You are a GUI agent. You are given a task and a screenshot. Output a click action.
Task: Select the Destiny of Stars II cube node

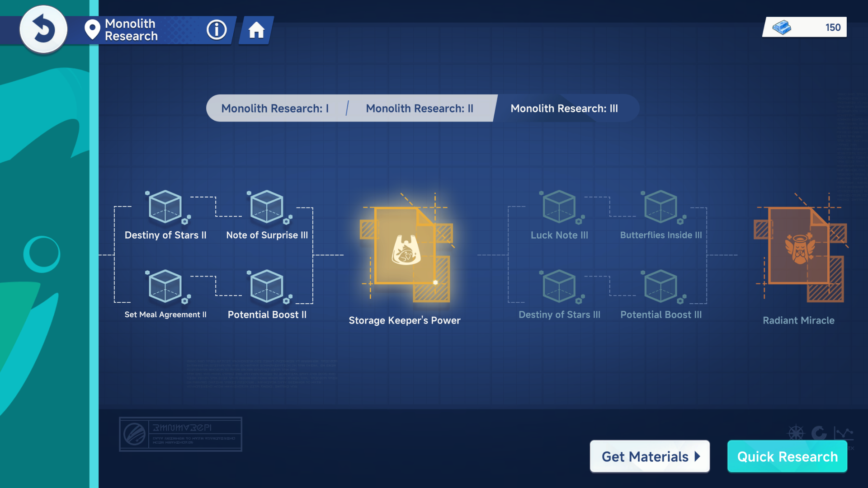tap(165, 207)
